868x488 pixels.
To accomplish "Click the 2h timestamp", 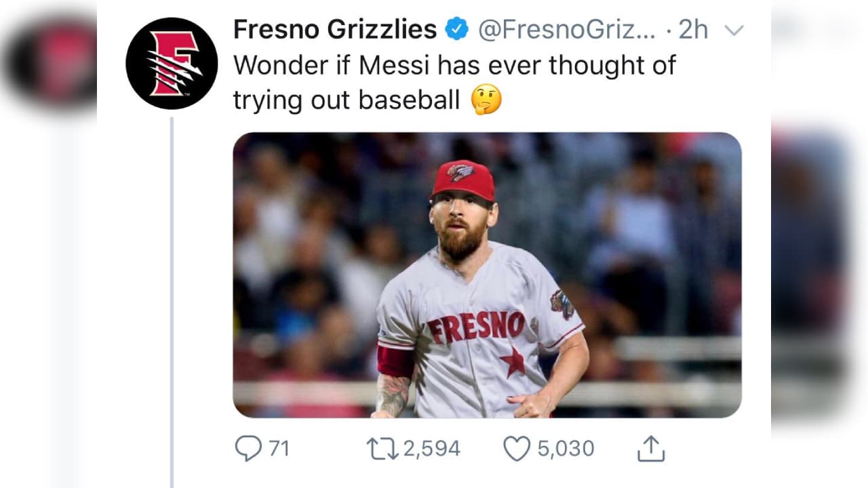I will [x=692, y=29].
